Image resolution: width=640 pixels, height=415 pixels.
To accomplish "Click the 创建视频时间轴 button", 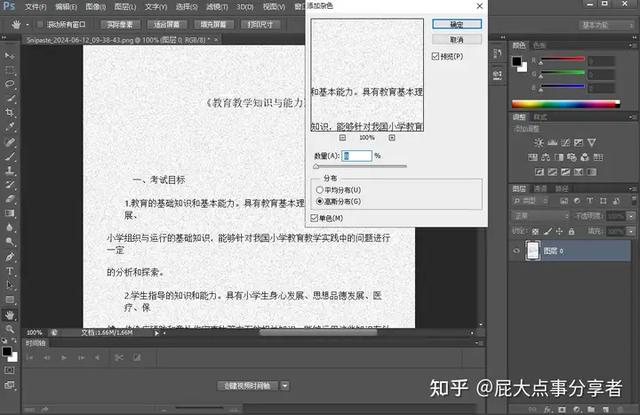I will [248, 386].
